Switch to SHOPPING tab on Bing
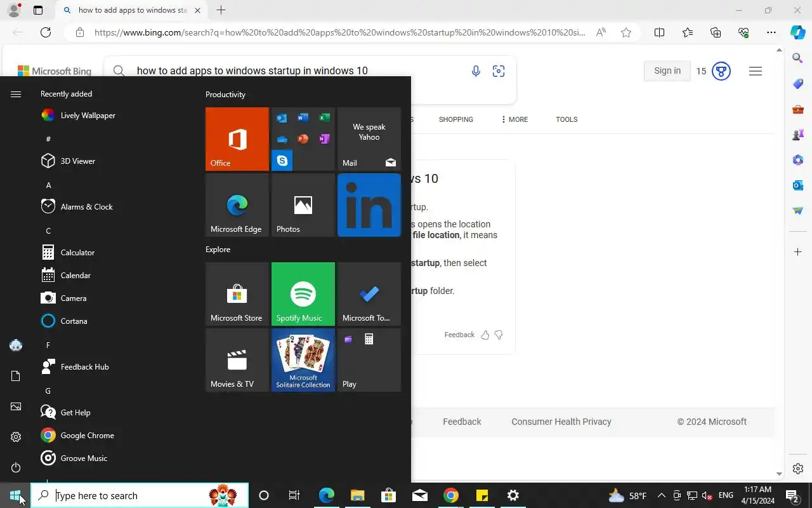812x508 pixels. point(456,119)
